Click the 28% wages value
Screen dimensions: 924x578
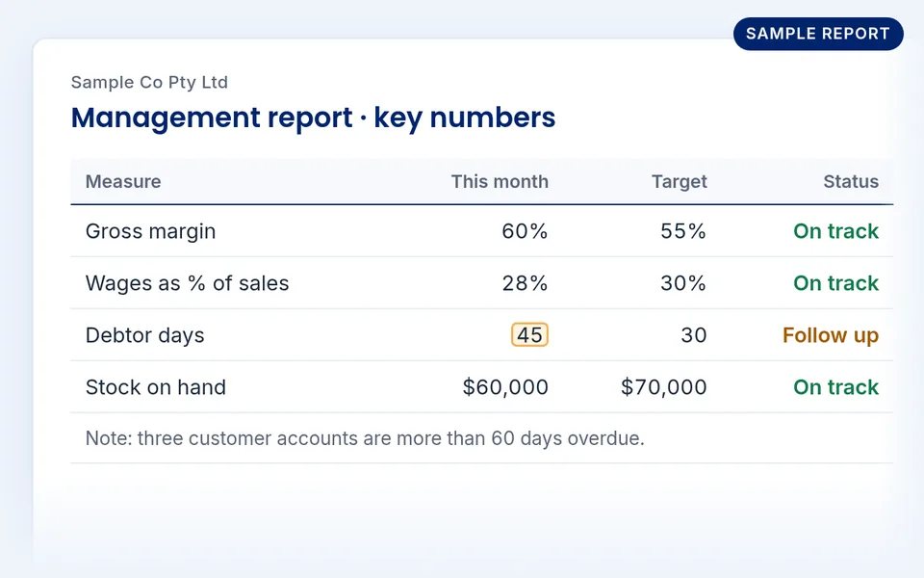(x=525, y=283)
